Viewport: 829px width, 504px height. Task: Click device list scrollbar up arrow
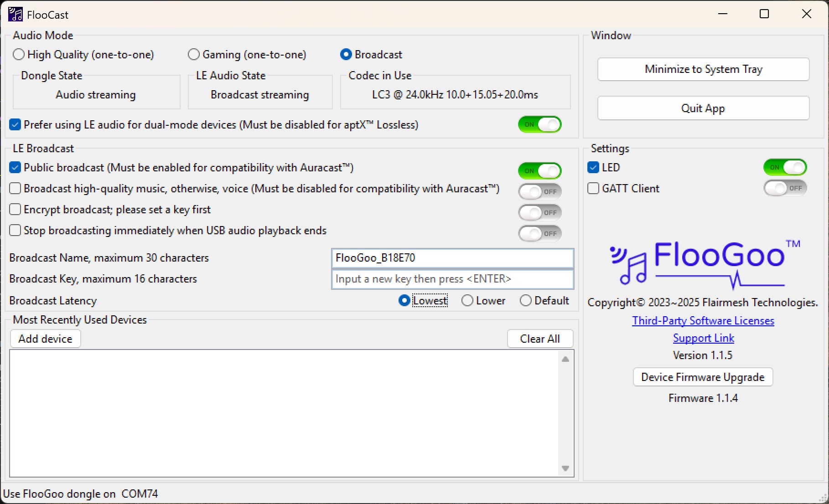coord(565,359)
